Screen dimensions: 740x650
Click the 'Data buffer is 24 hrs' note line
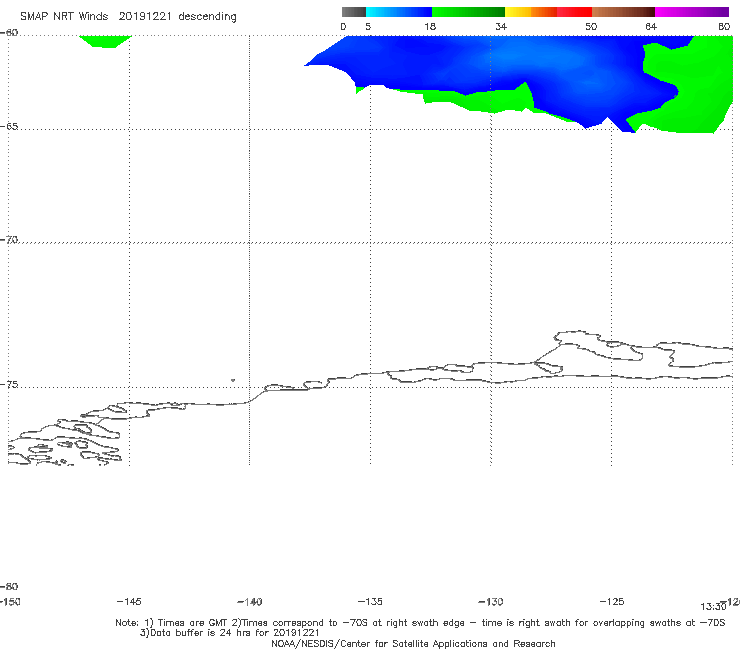click(230, 633)
